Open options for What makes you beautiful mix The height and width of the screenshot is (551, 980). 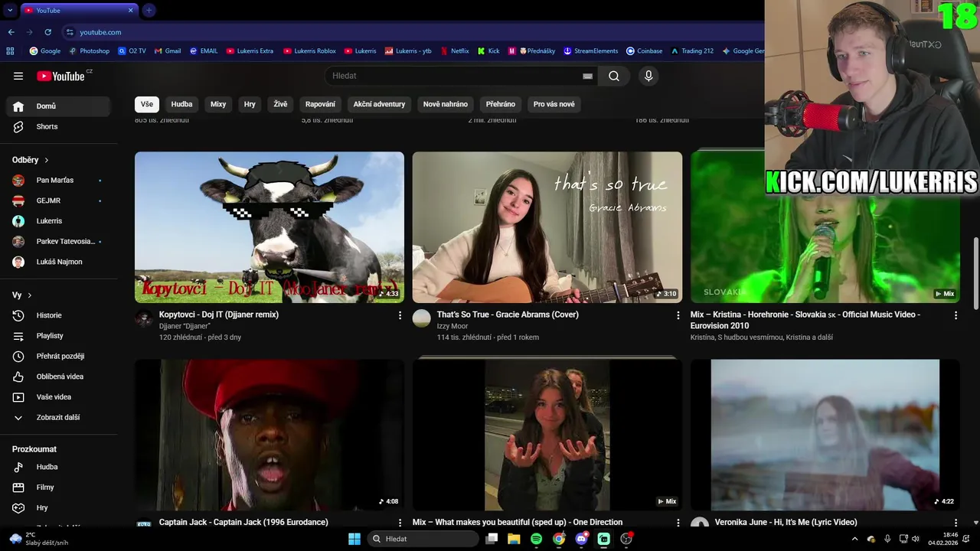pyautogui.click(x=678, y=523)
